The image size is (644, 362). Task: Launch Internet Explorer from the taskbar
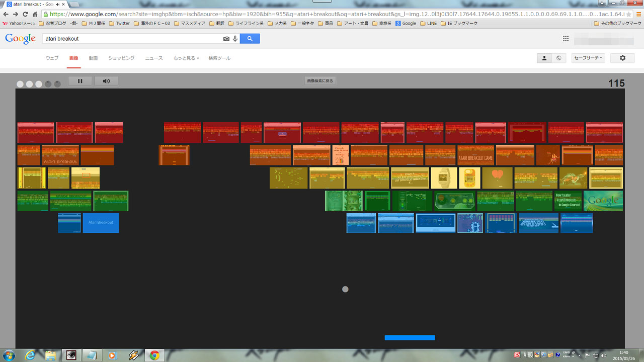(29, 355)
